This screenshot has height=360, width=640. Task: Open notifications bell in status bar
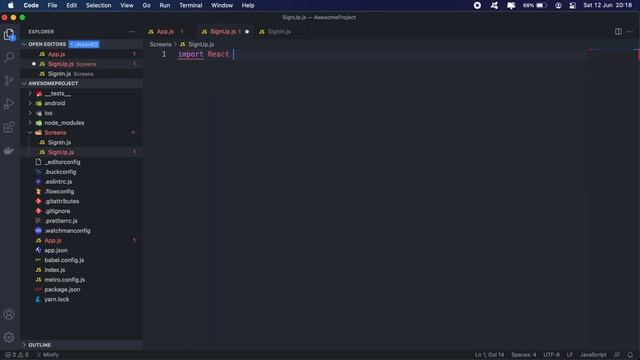coord(630,355)
